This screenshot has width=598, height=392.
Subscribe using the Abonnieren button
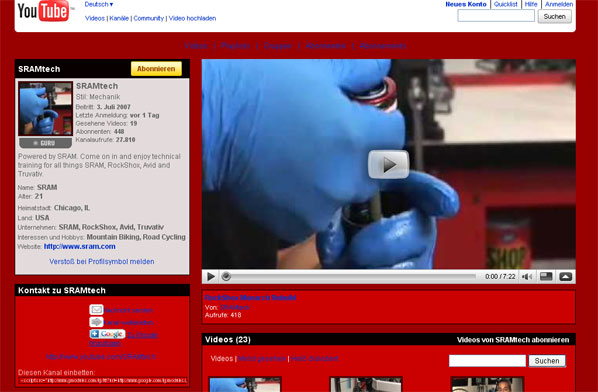[156, 69]
